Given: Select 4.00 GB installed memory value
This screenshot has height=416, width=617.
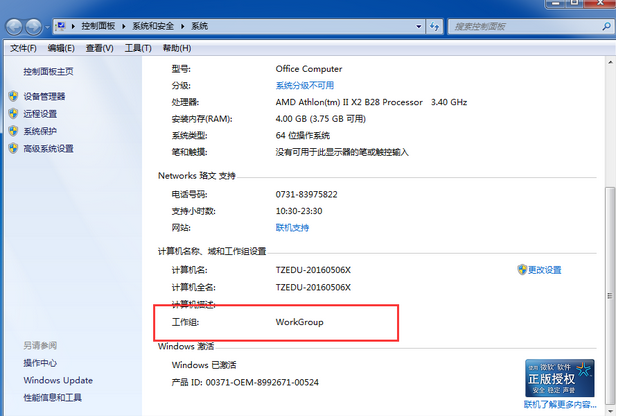Looking at the screenshot, I should pos(321,119).
